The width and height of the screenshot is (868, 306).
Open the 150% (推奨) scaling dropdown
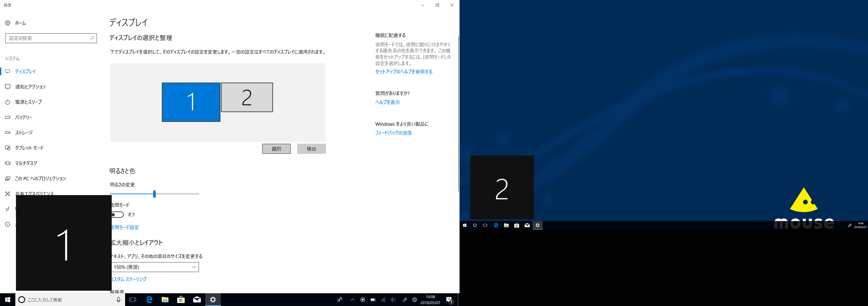pos(154,267)
